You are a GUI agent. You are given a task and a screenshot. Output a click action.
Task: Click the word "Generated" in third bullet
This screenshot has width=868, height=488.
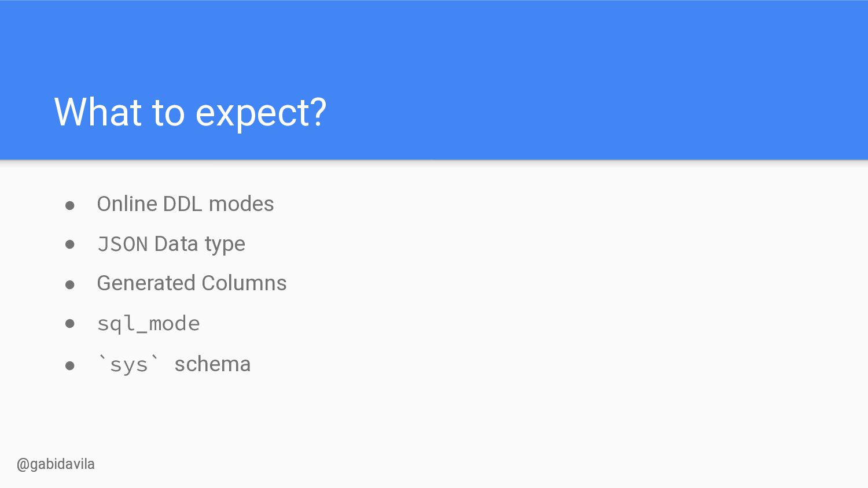pos(146,283)
